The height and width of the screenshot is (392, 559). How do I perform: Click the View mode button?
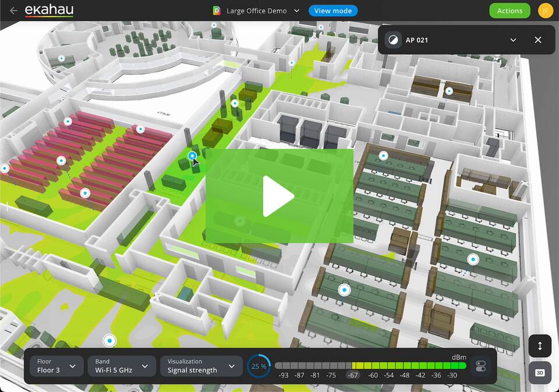click(x=333, y=10)
